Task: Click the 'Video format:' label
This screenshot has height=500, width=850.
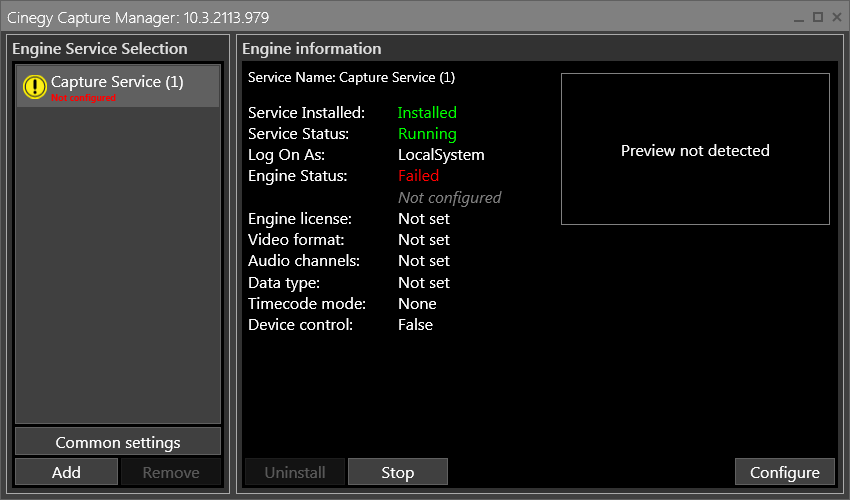Action: click(296, 240)
